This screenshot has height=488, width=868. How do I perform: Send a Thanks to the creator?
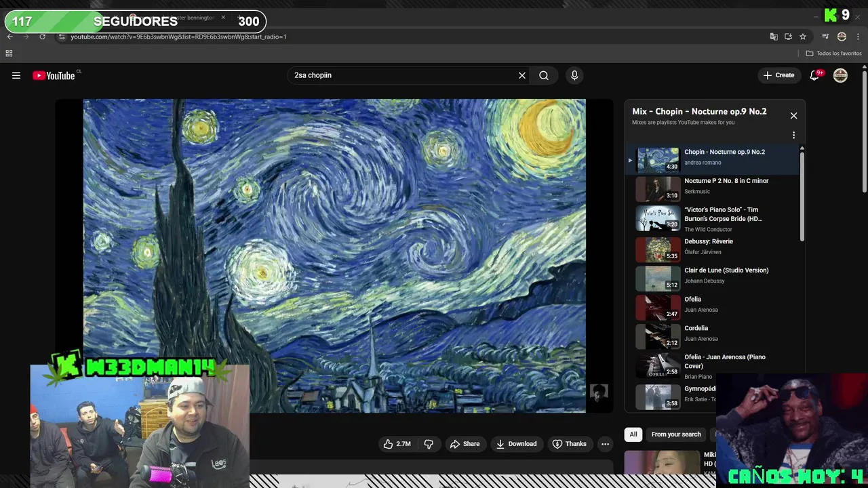coord(569,444)
